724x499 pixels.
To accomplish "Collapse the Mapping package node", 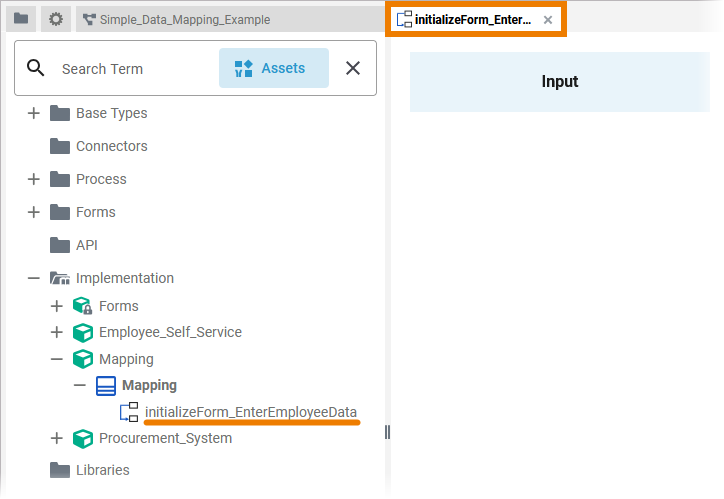I will tap(57, 359).
